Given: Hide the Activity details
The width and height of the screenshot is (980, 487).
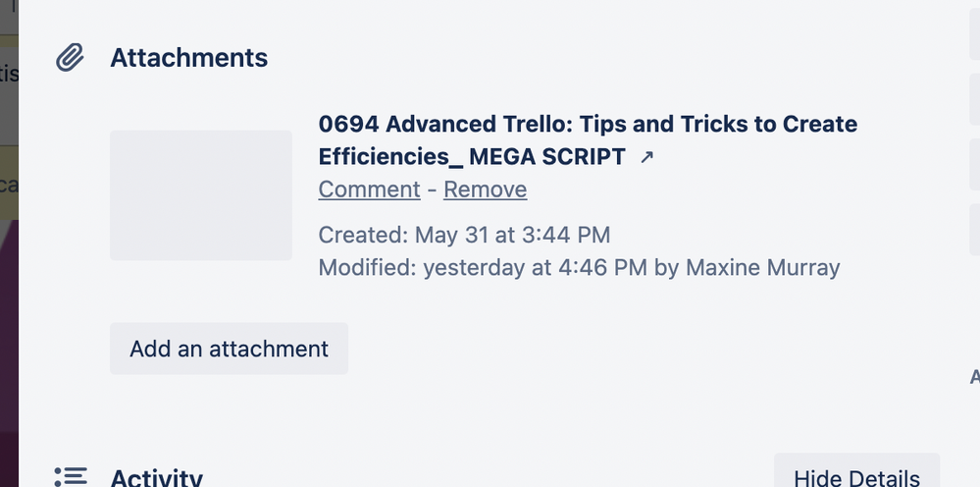Looking at the screenshot, I should click(856, 472).
